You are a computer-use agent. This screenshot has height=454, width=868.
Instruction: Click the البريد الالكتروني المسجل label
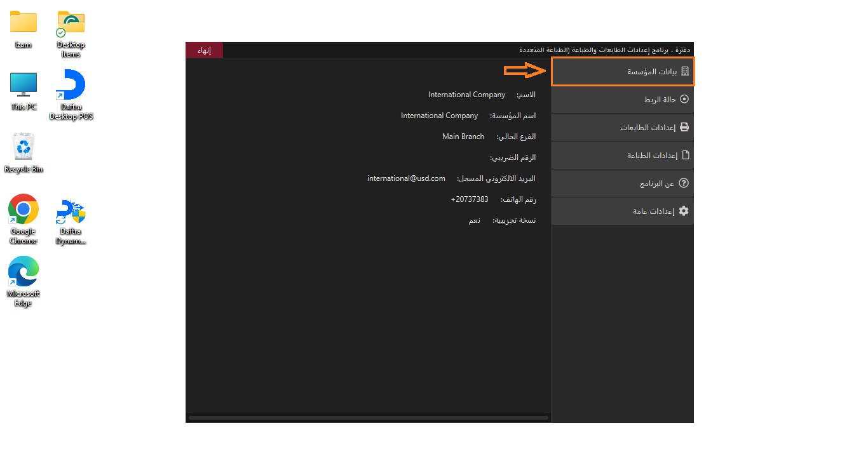[x=496, y=178]
